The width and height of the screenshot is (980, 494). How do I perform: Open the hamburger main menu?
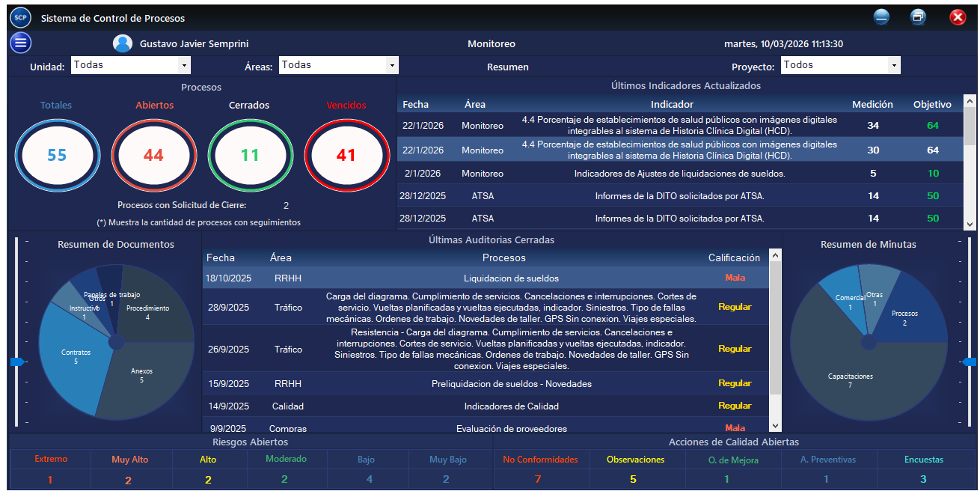pos(20,43)
